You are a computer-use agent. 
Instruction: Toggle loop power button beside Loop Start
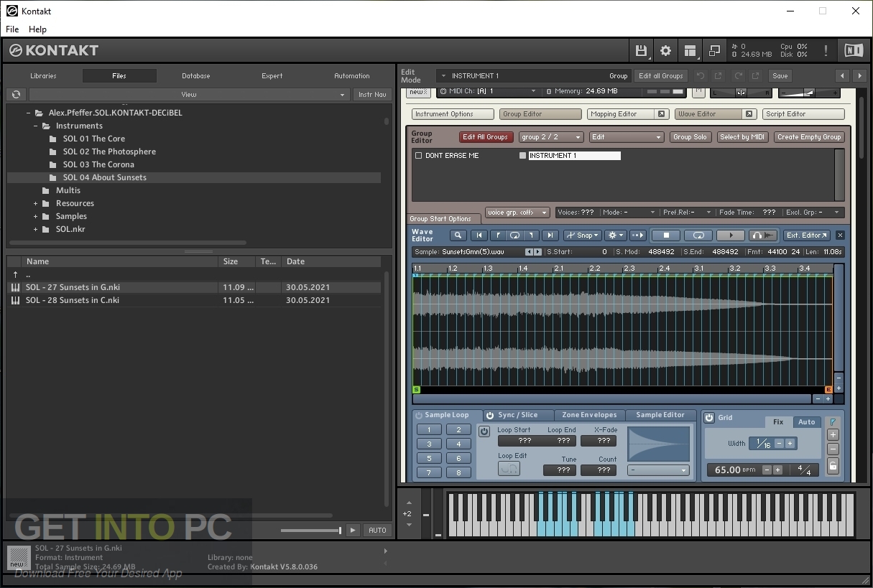tap(484, 431)
